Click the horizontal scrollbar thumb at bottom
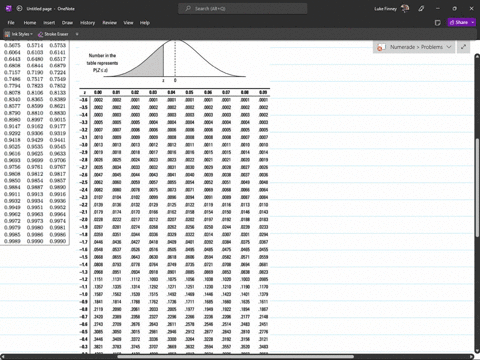The height and width of the screenshot is (360, 480). pos(235,357)
